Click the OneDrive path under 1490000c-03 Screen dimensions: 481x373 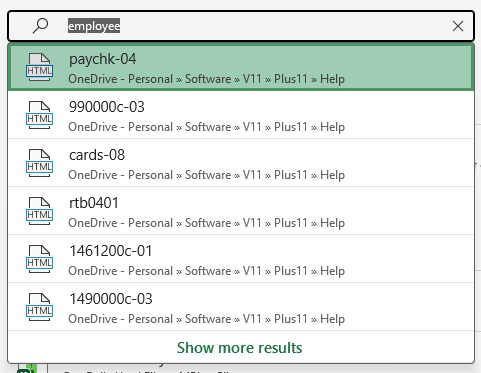206,319
